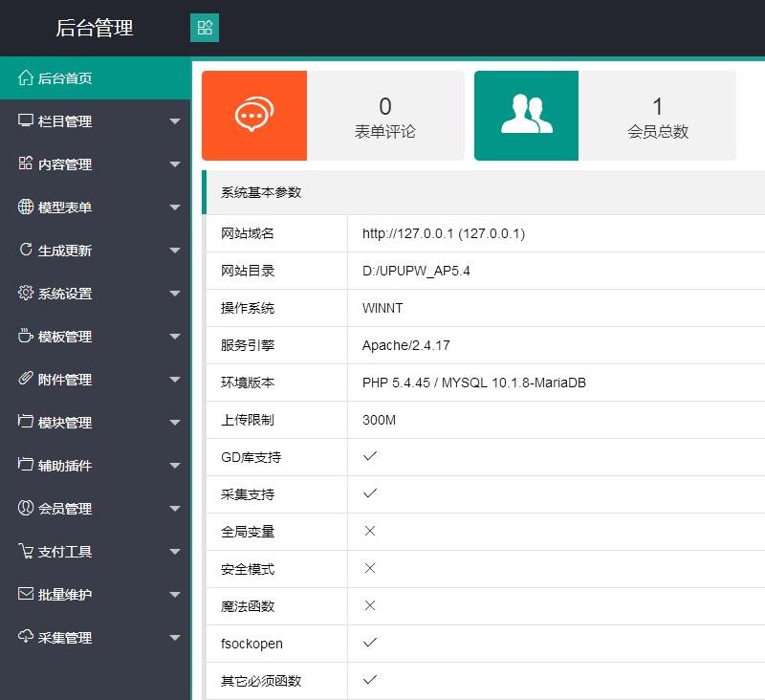Click the 后台管理 header title
This screenshot has height=700, width=765.
pyautogui.click(x=94, y=29)
